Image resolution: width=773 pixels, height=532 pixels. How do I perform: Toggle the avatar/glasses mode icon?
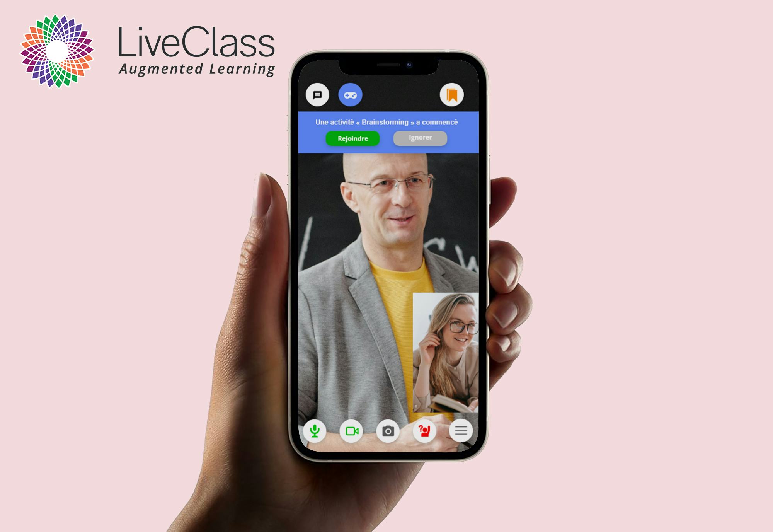pyautogui.click(x=351, y=95)
